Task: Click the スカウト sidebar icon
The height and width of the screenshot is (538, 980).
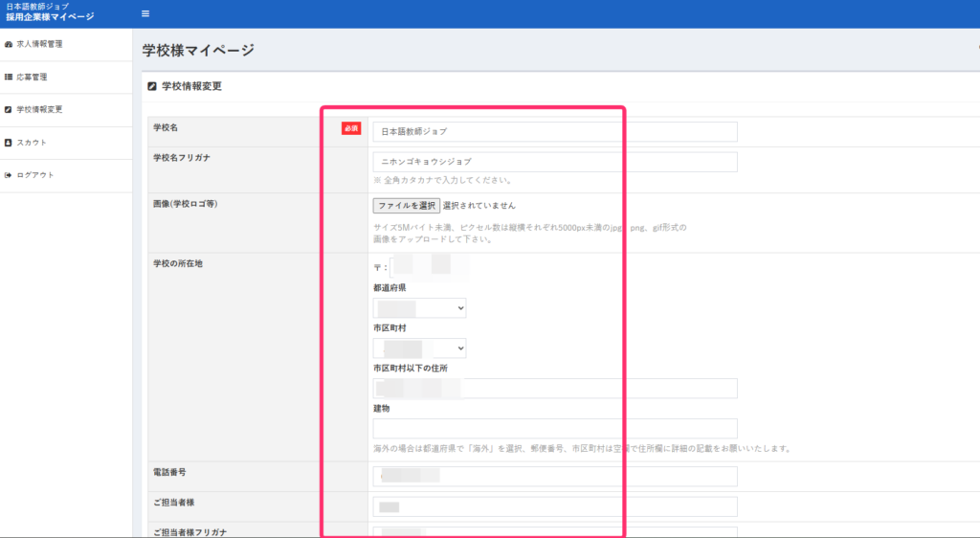Action: click(9, 143)
